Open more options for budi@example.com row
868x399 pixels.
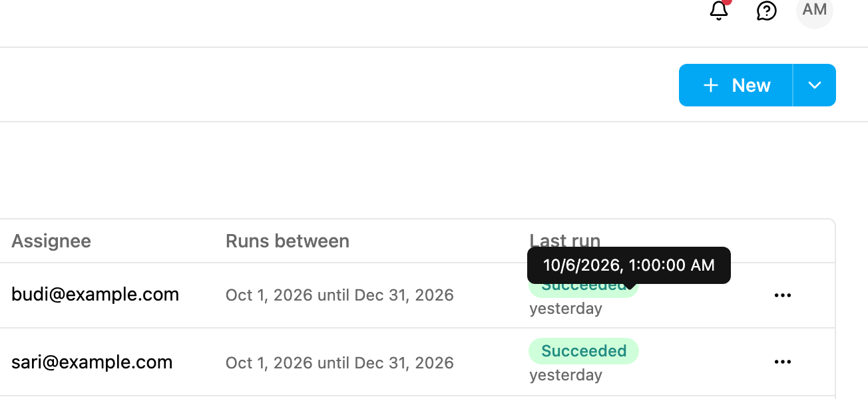pos(783,295)
